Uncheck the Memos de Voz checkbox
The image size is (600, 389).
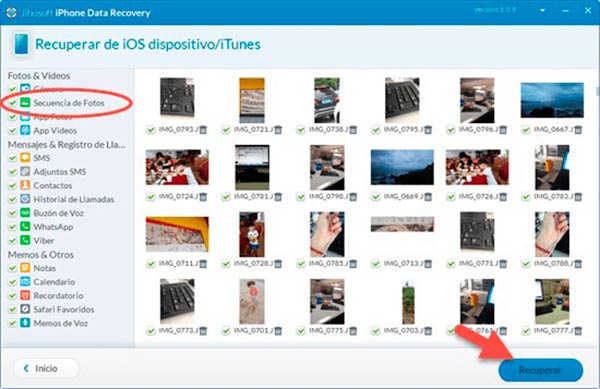point(13,323)
